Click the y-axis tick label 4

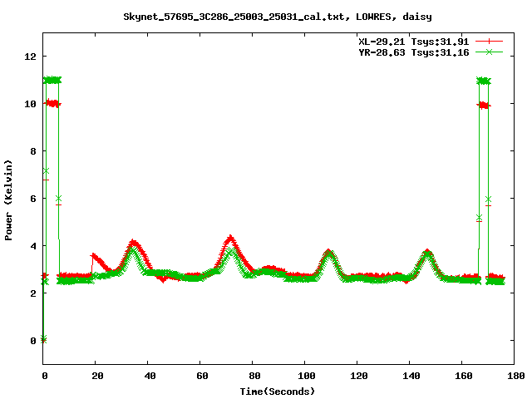33,246
